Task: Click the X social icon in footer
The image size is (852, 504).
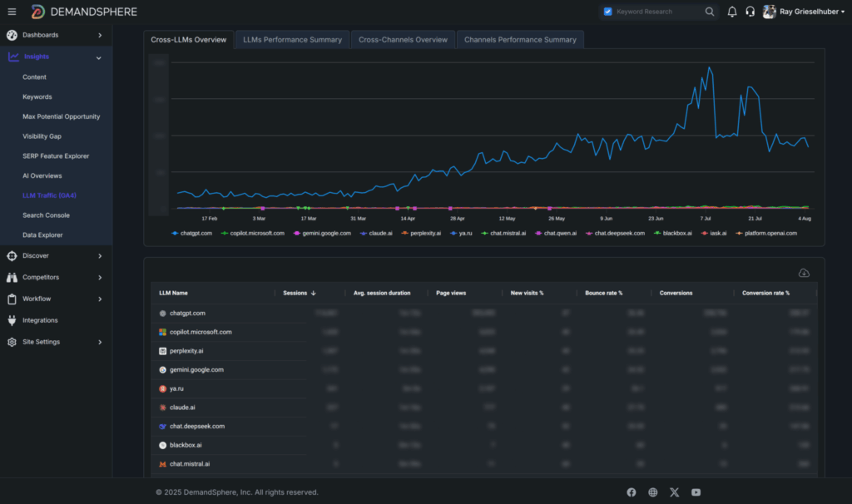Action: [x=674, y=492]
